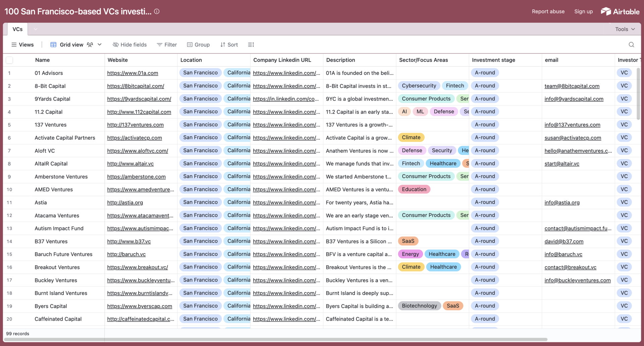
Task: Click the Sign up link
Action: (x=583, y=11)
